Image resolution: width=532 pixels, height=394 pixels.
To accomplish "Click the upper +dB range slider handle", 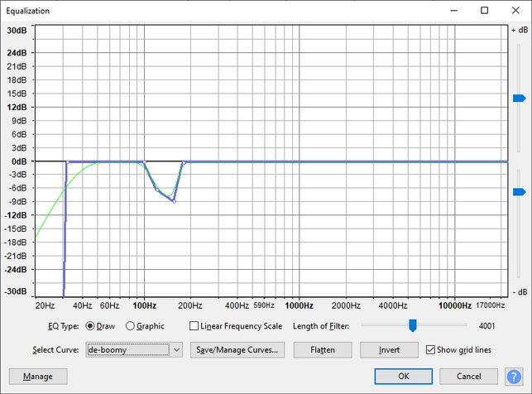I will click(519, 98).
